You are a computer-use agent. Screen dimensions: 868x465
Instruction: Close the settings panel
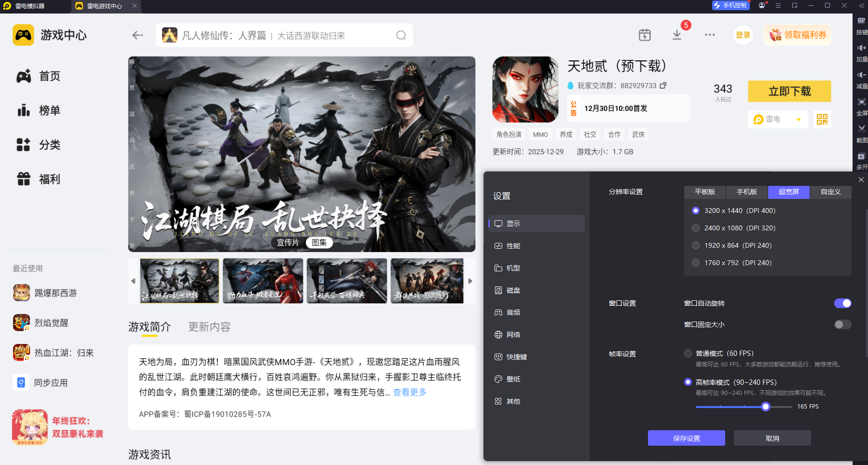coord(861,180)
